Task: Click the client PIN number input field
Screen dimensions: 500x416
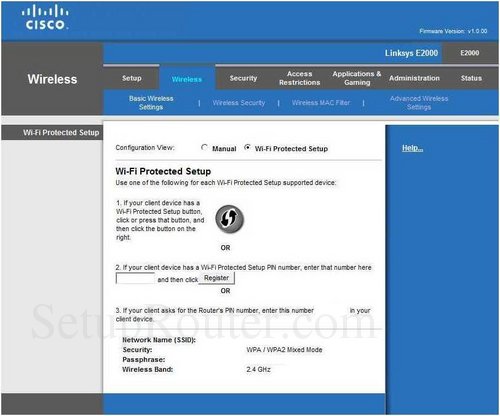Action: tap(135, 278)
